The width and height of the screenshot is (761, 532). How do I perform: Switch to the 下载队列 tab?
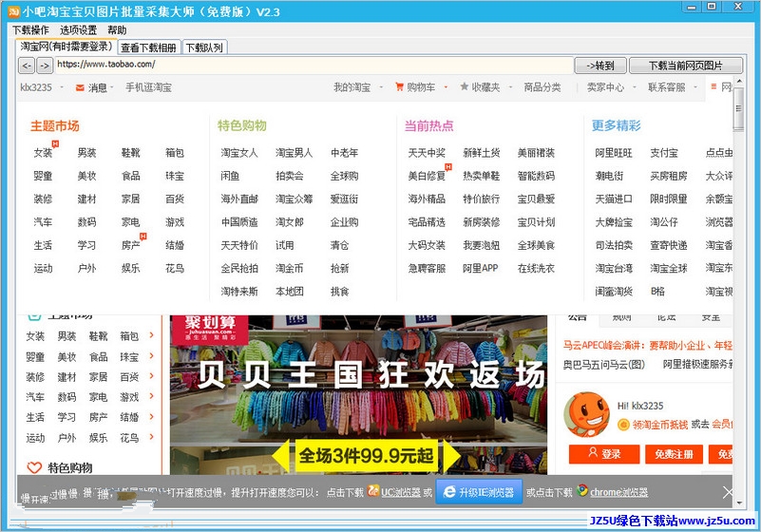(204, 47)
